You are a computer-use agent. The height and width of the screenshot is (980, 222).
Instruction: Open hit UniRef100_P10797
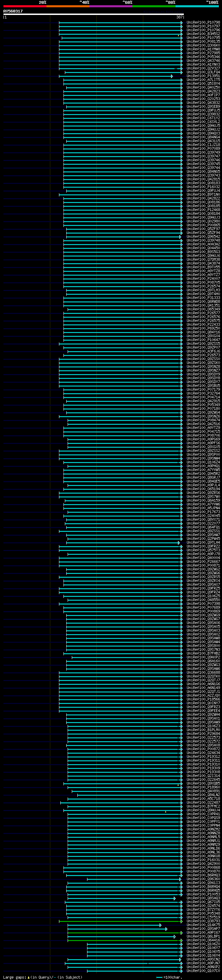click(203, 26)
